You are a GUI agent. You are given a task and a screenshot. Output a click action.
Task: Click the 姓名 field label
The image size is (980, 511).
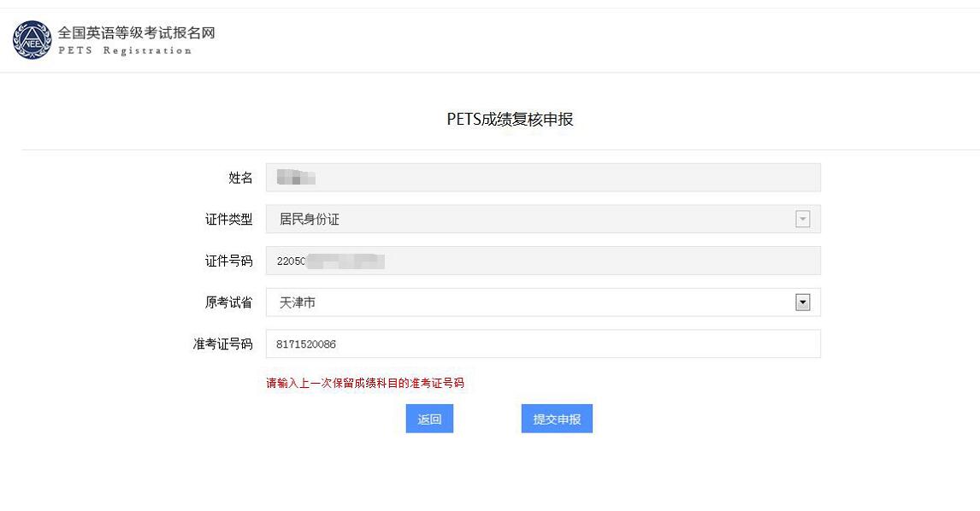point(240,178)
